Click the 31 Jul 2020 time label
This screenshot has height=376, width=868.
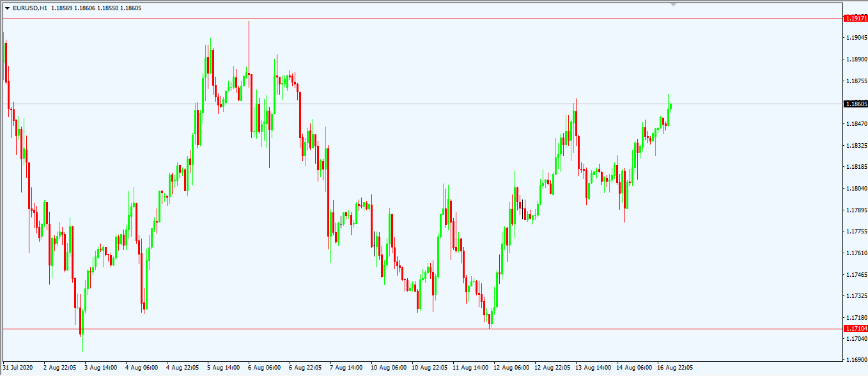(x=17, y=368)
